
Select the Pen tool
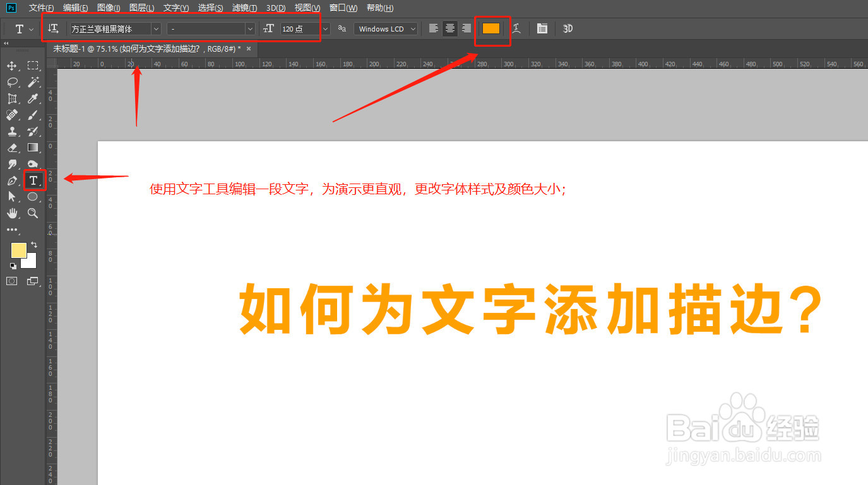[13, 180]
